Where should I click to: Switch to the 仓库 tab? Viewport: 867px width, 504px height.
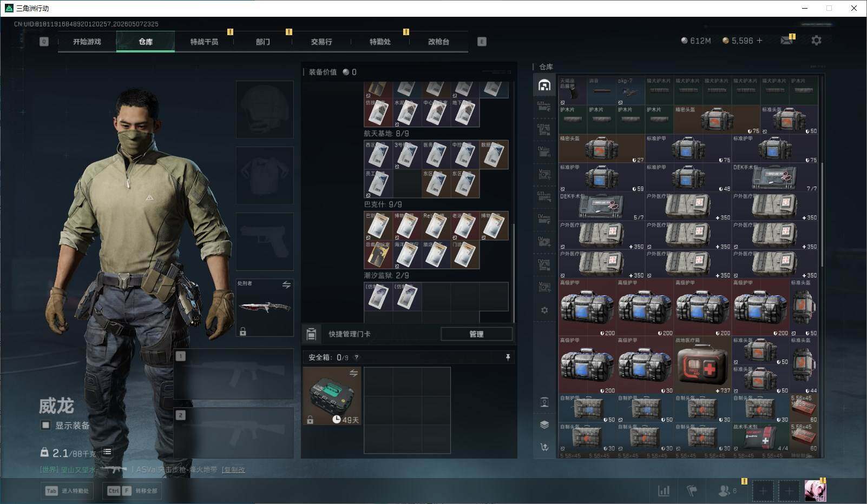(146, 42)
